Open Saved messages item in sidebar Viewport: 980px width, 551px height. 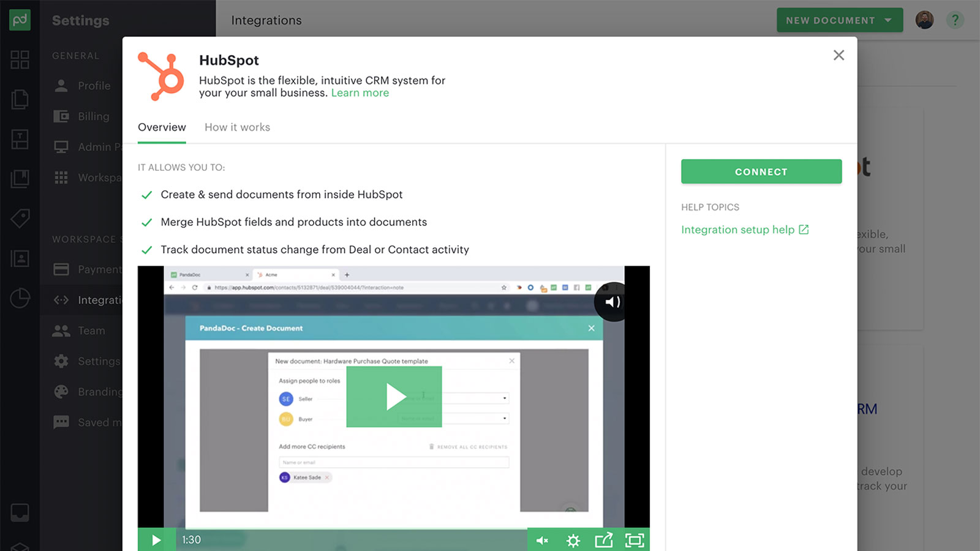click(81, 422)
